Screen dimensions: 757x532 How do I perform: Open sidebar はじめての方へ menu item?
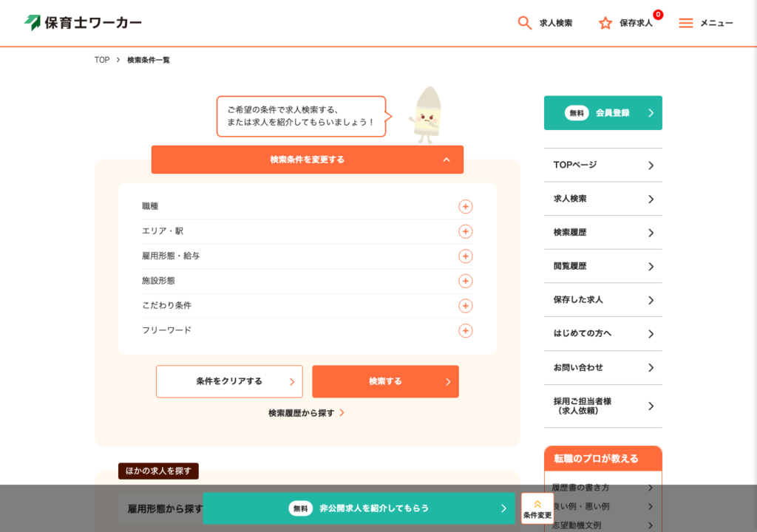(603, 333)
